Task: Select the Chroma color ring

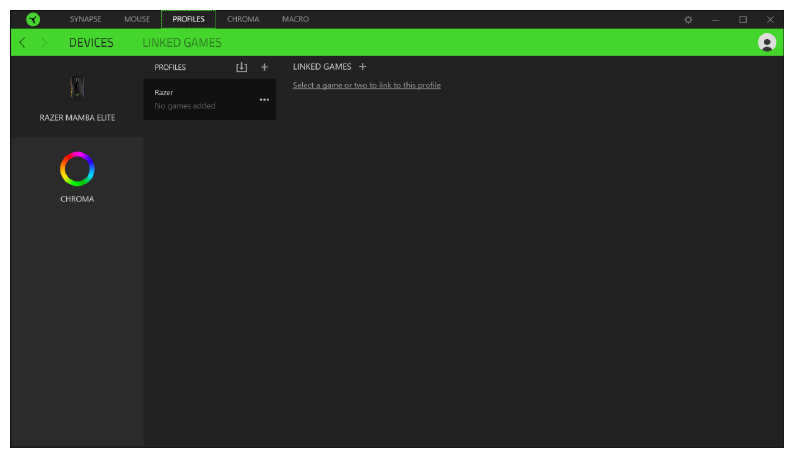Action: 77,169
